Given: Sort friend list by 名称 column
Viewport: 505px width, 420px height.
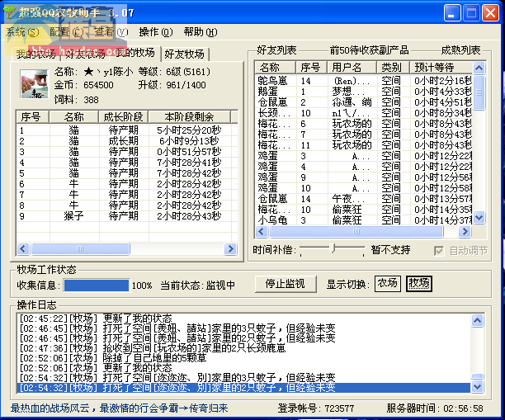Looking at the screenshot, I should click(276, 68).
